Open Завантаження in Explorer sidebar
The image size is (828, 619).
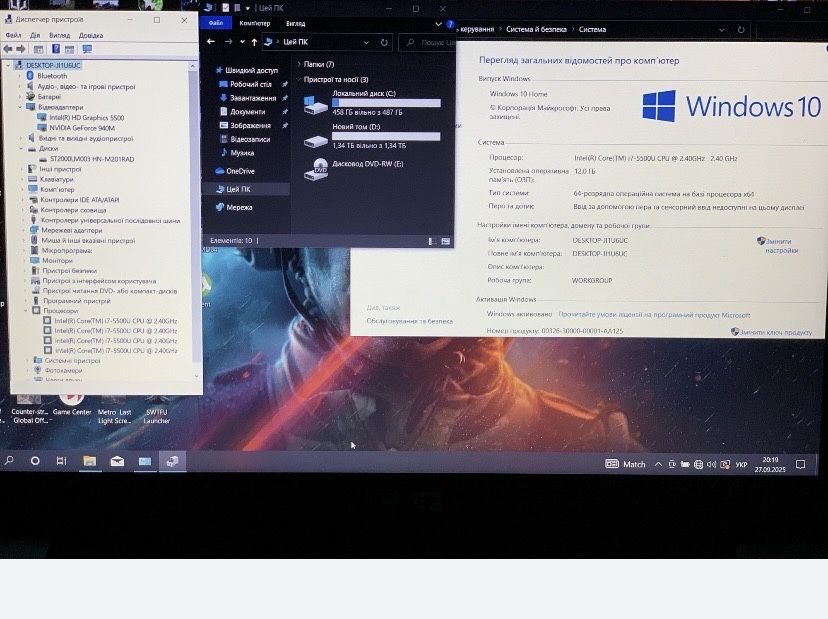pos(252,98)
